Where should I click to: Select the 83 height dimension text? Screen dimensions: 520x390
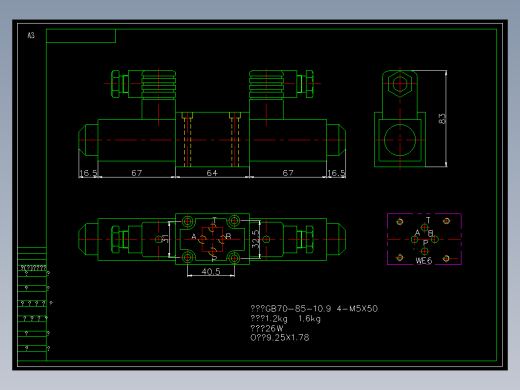[442, 118]
